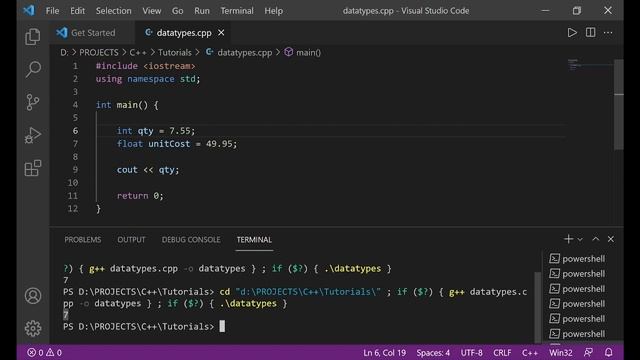This screenshot has width=640, height=360.
Task: Open the Selection menu
Action: [x=113, y=11]
